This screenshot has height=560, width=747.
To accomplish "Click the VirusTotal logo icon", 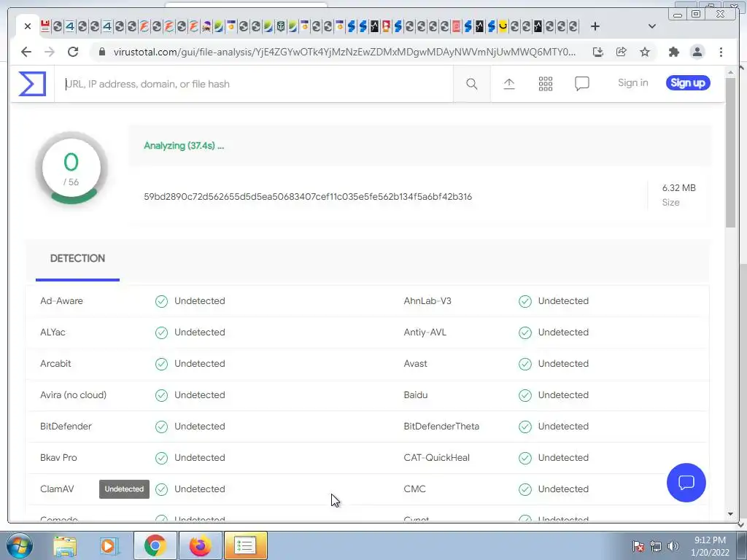I will [32, 84].
